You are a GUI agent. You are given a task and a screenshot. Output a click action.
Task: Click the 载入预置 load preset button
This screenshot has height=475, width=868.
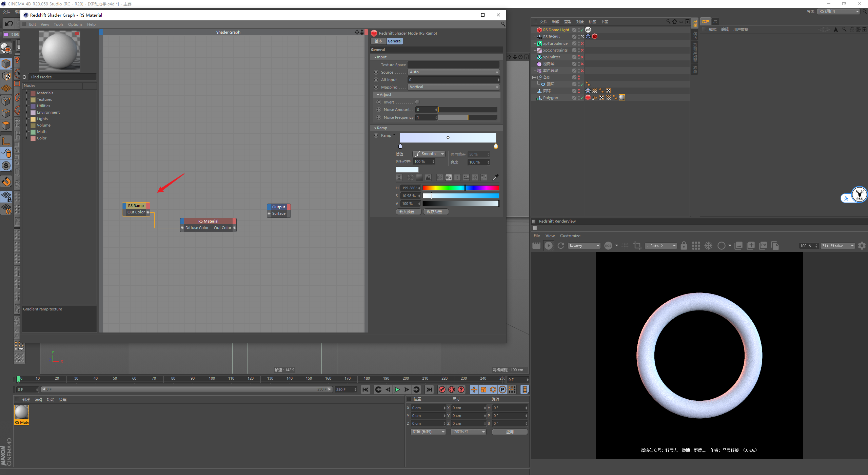pyautogui.click(x=408, y=212)
